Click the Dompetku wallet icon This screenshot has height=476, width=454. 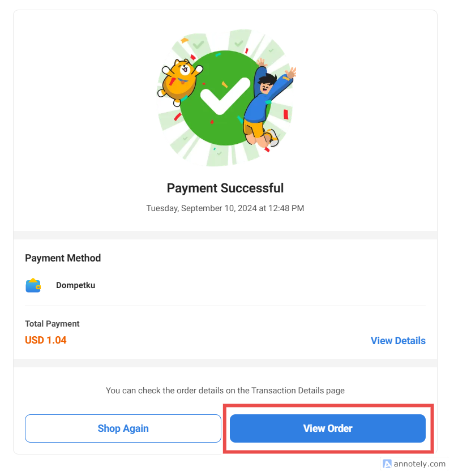(x=33, y=285)
